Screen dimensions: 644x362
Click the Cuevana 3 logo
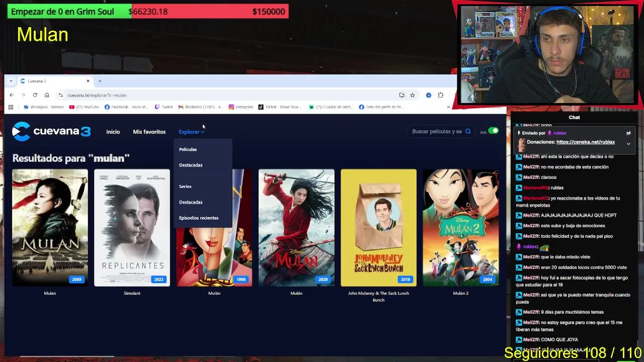51,131
